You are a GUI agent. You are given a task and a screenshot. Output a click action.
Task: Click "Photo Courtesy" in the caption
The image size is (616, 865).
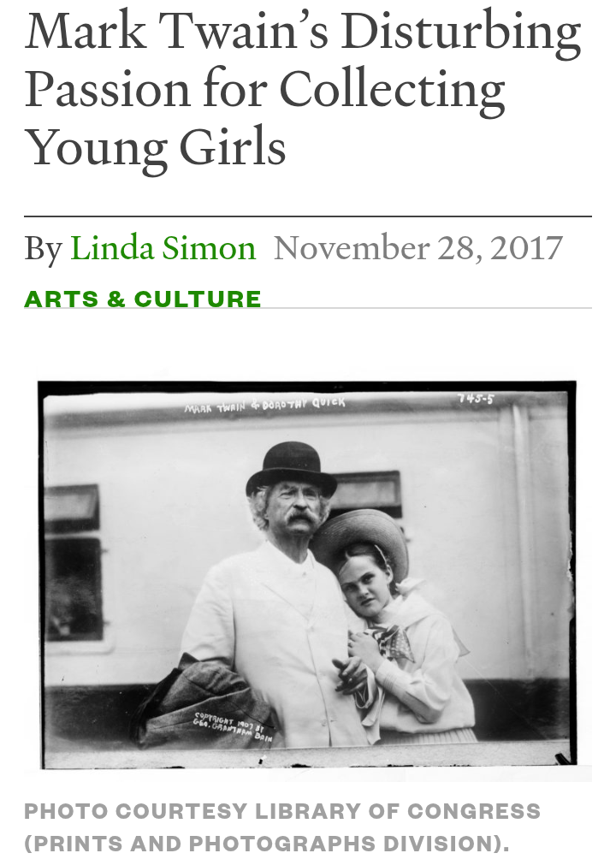tap(123, 811)
